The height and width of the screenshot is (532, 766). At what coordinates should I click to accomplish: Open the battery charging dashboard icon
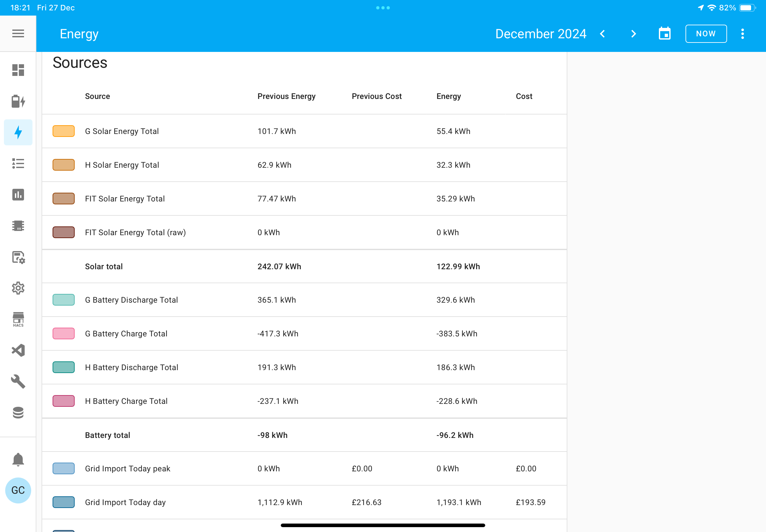18,101
